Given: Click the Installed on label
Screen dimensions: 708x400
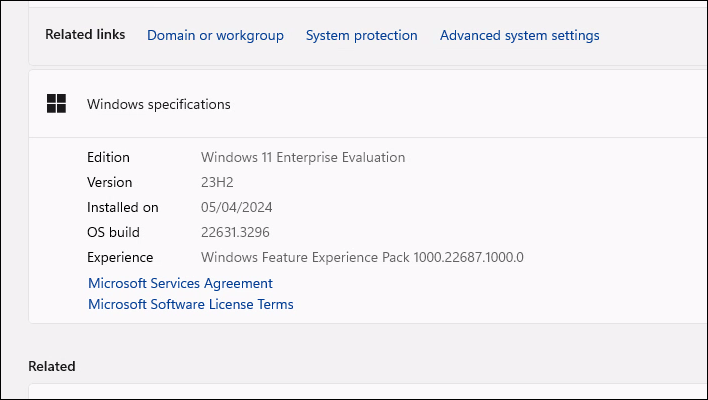Looking at the screenshot, I should tap(123, 207).
